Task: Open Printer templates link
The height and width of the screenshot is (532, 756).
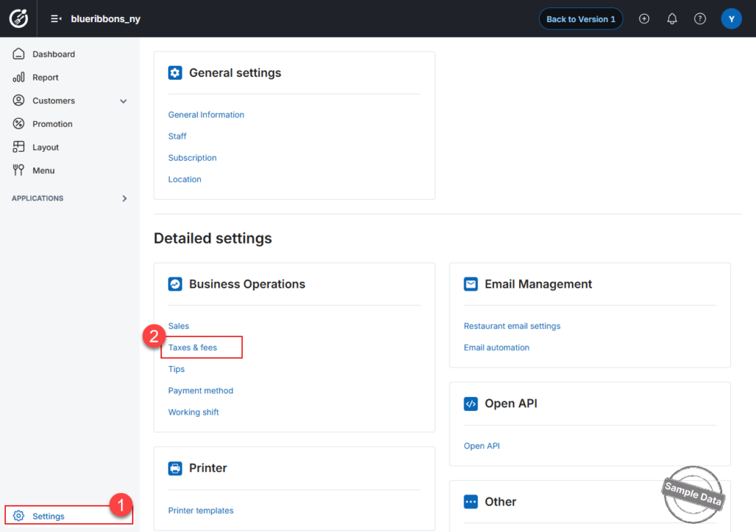Action: [x=201, y=511]
